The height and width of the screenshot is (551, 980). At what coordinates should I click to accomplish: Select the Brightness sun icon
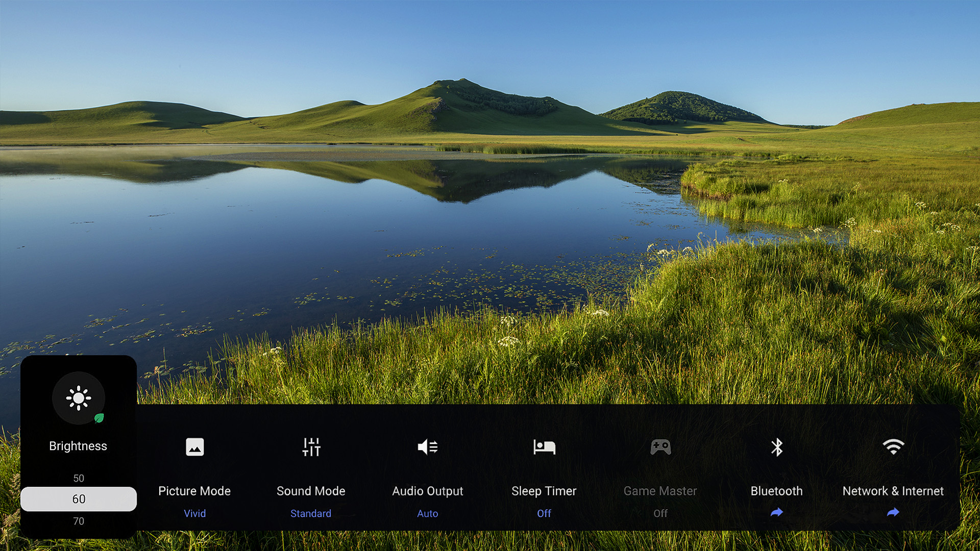[x=78, y=398]
